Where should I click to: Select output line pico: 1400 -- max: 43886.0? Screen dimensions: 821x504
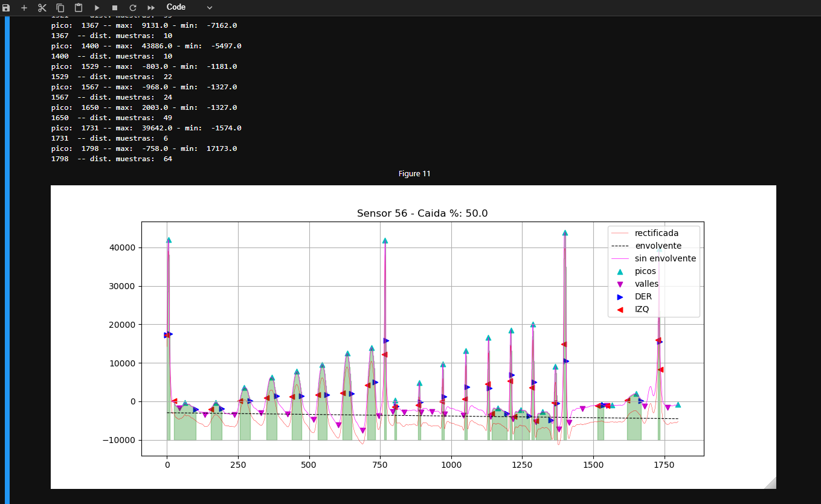pos(146,46)
